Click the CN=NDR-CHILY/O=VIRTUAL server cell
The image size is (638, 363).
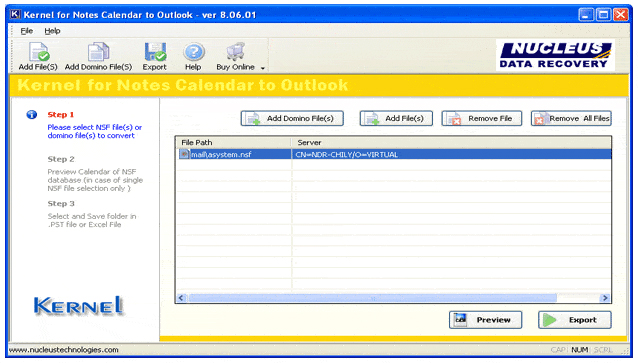pos(347,155)
